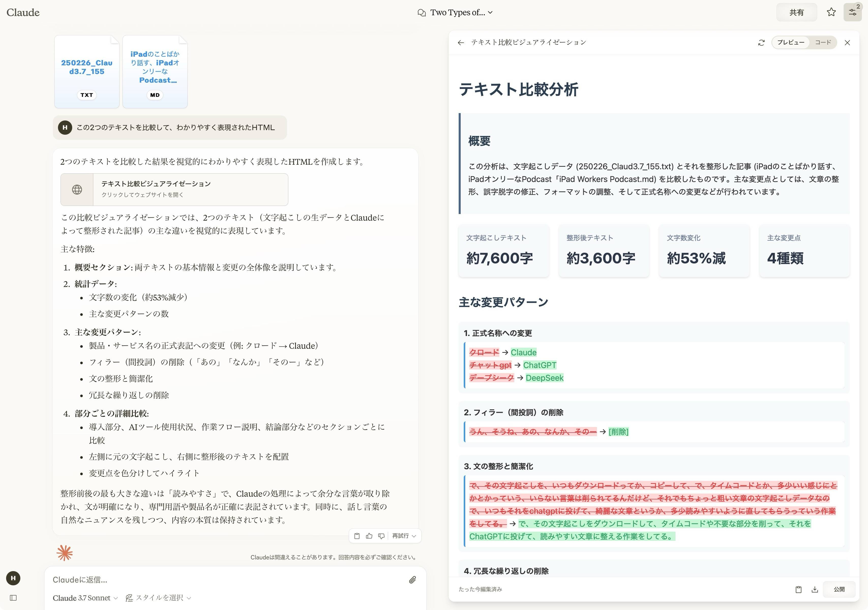Star this conversation
The image size is (868, 610).
(831, 12)
